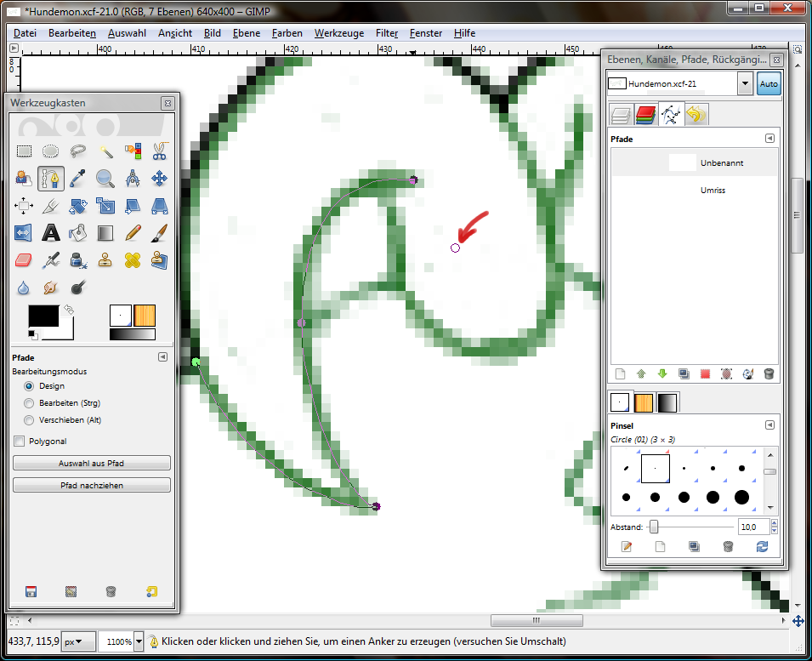The width and height of the screenshot is (812, 661).
Task: Select the Color Picker eyedropper tool
Action: coord(77,179)
